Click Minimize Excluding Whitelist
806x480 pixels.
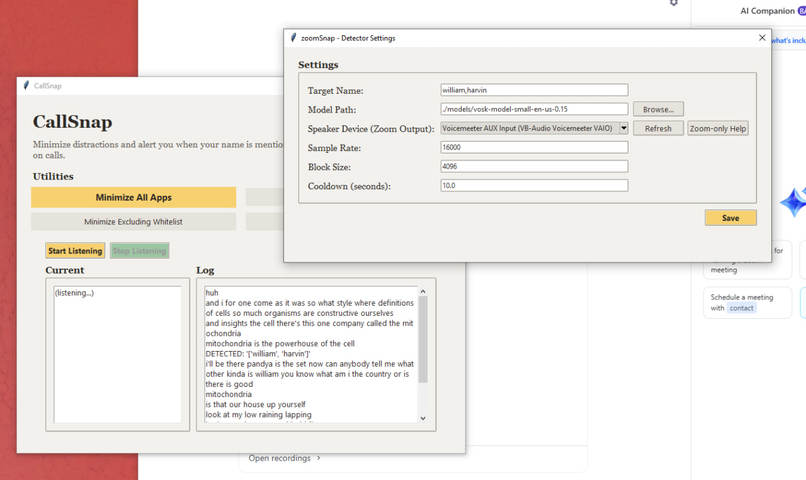click(x=134, y=221)
